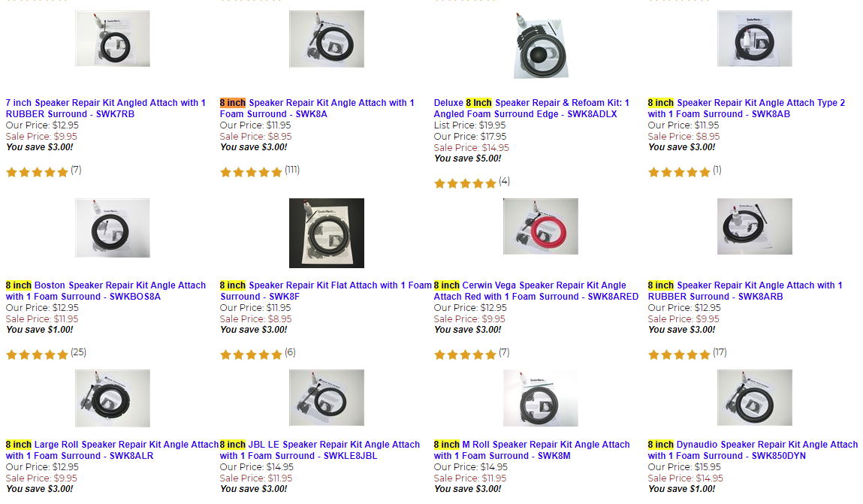This screenshot has width=863, height=504.
Task: Open the SWK8A foam surround kit link
Action: [x=316, y=108]
